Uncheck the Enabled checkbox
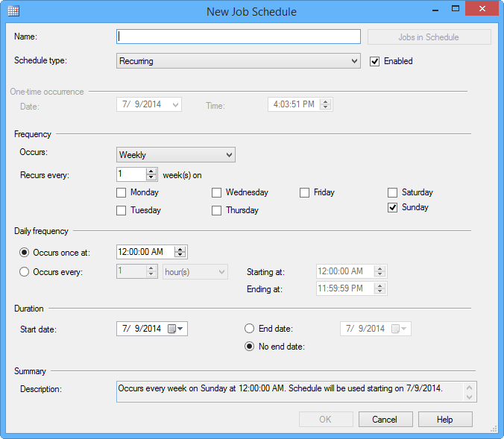Image resolution: width=504 pixels, height=439 pixels. [x=375, y=61]
